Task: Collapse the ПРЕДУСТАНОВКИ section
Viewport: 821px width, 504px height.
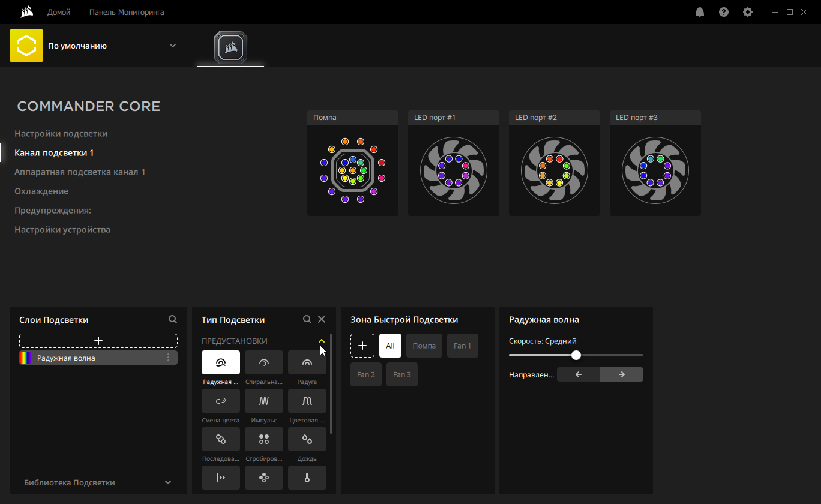Action: (x=322, y=341)
